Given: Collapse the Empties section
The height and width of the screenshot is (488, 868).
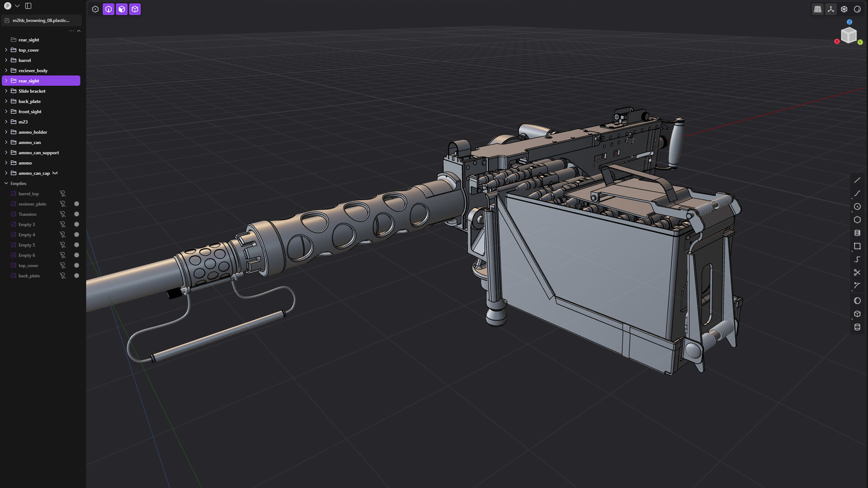Looking at the screenshot, I should click(x=6, y=183).
